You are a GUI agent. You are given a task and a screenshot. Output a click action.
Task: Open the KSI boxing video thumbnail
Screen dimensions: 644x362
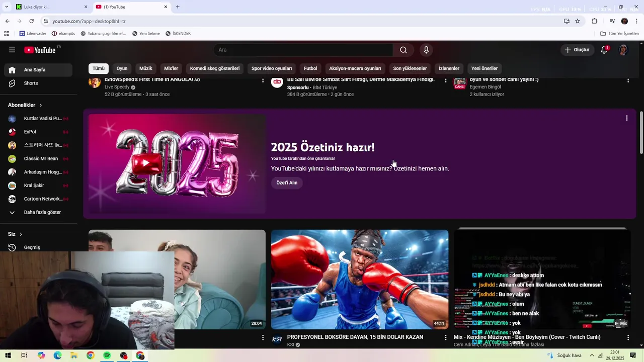(360, 280)
